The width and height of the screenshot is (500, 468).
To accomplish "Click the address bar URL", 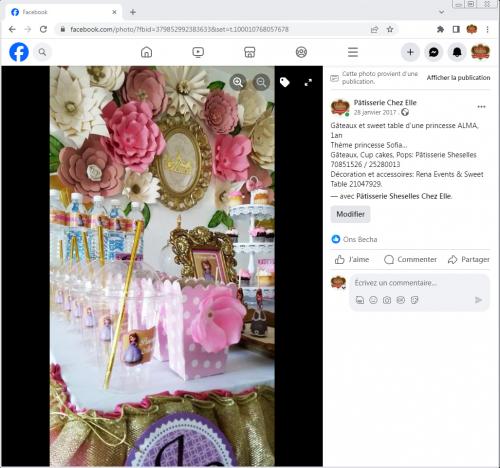I will pyautogui.click(x=179, y=29).
